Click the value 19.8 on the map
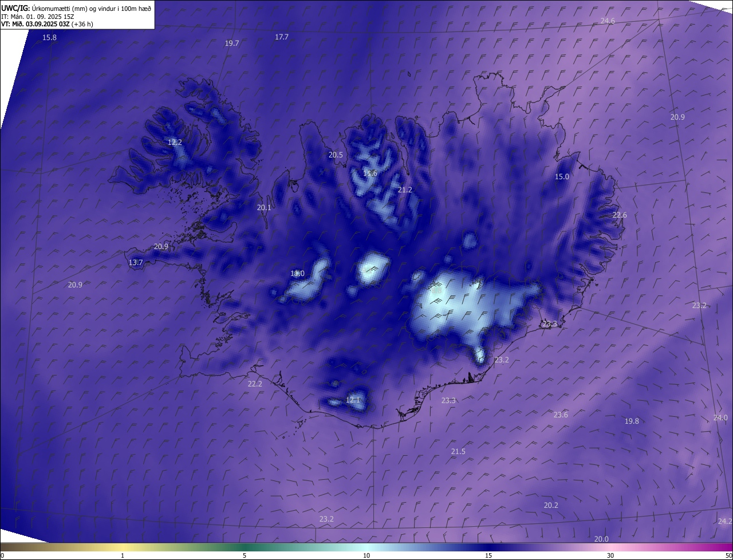 point(632,421)
